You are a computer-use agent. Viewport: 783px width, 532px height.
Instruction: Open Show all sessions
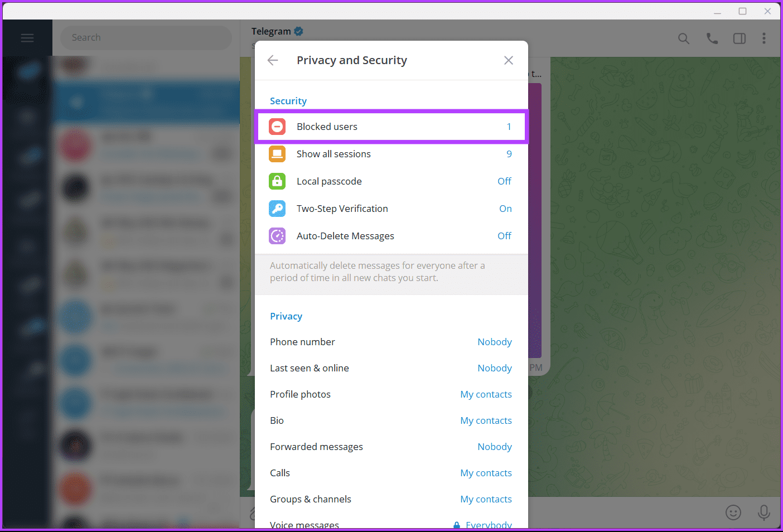[391, 154]
